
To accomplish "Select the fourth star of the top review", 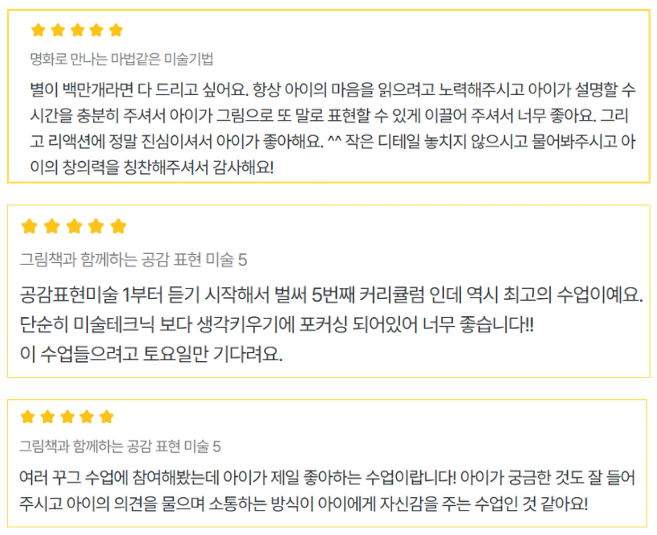I will click(x=96, y=30).
